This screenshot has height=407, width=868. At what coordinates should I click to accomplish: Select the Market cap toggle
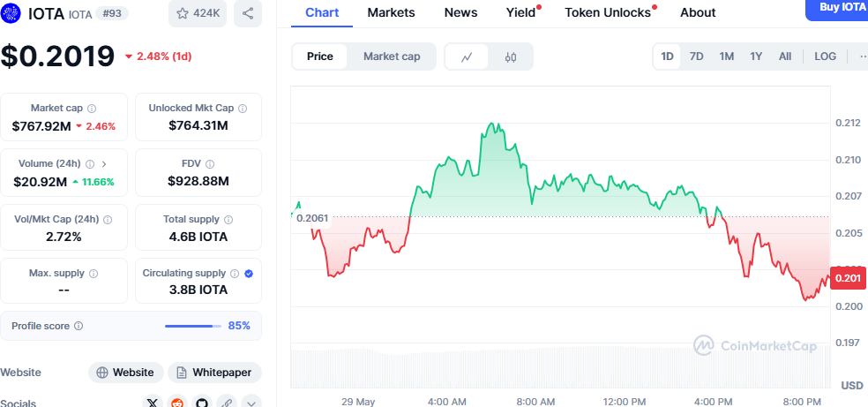392,57
